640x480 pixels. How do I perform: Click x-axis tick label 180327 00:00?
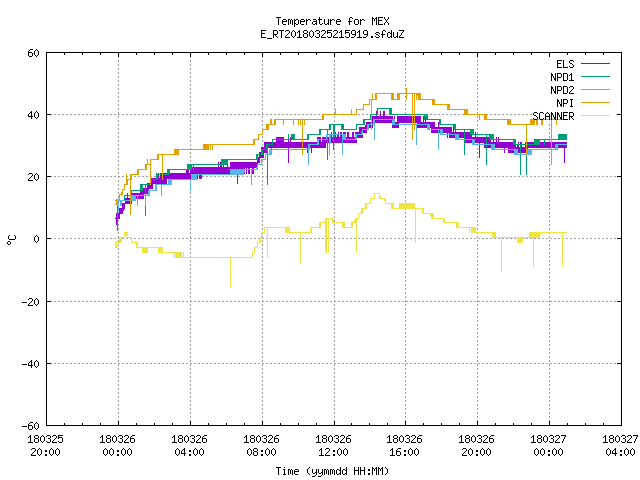click(x=548, y=446)
